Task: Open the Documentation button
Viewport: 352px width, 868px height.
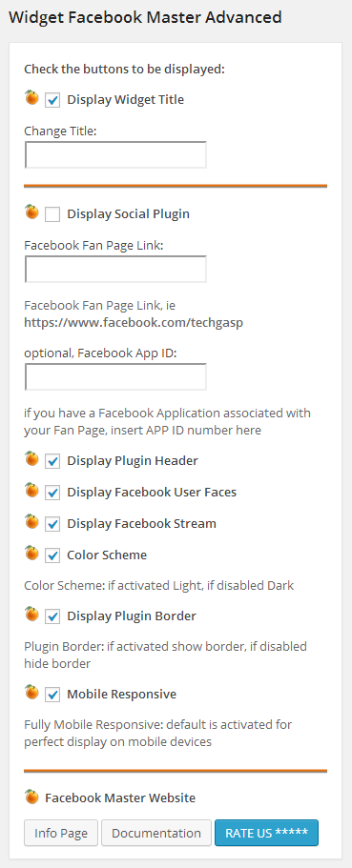Action: coord(156,833)
